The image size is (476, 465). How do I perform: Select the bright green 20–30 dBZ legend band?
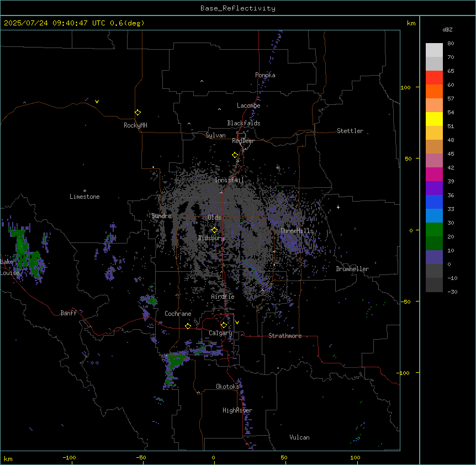click(x=434, y=230)
